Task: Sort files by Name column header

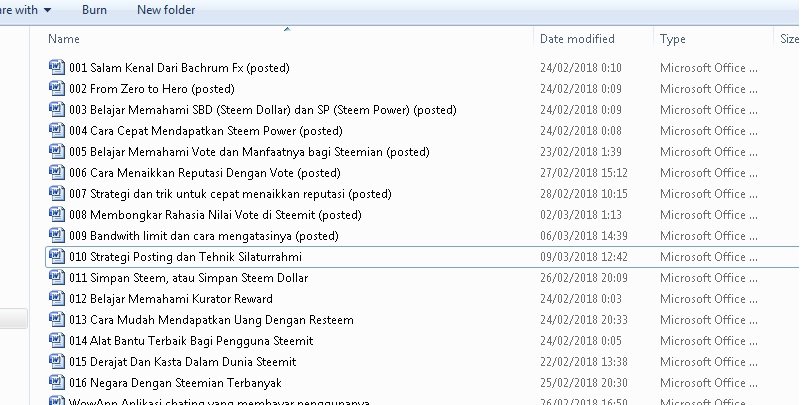Action: (x=64, y=39)
